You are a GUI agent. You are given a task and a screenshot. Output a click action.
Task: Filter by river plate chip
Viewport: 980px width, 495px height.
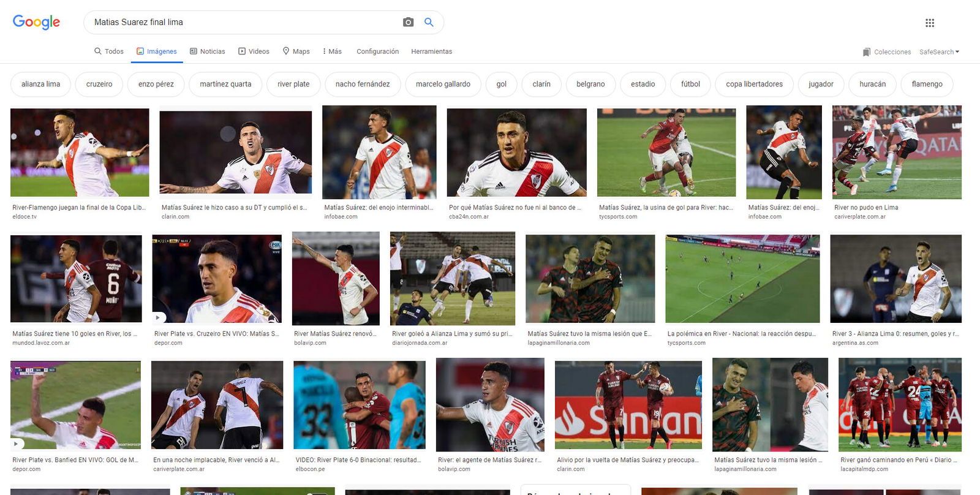point(293,84)
